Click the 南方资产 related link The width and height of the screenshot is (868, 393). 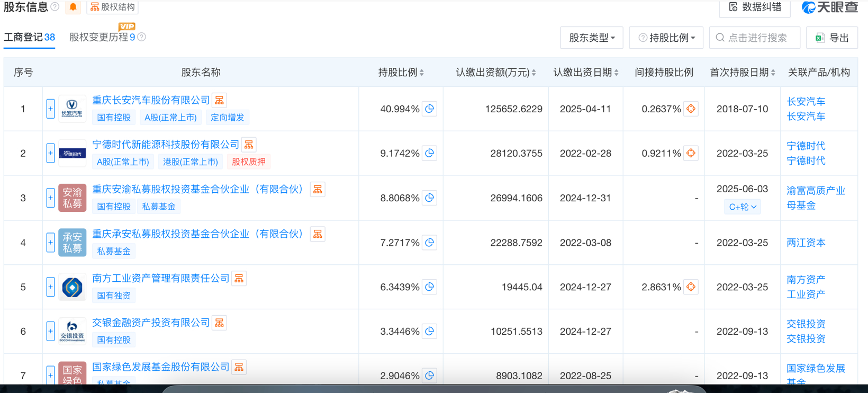click(806, 279)
